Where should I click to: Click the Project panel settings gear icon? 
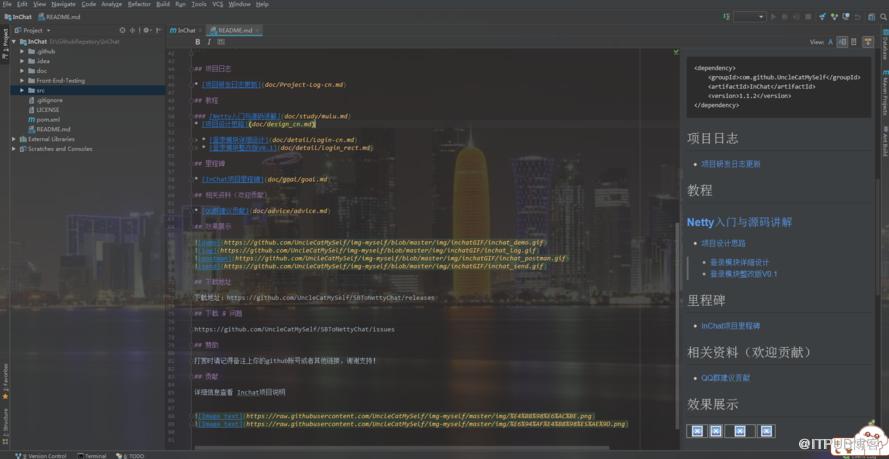pos(146,30)
